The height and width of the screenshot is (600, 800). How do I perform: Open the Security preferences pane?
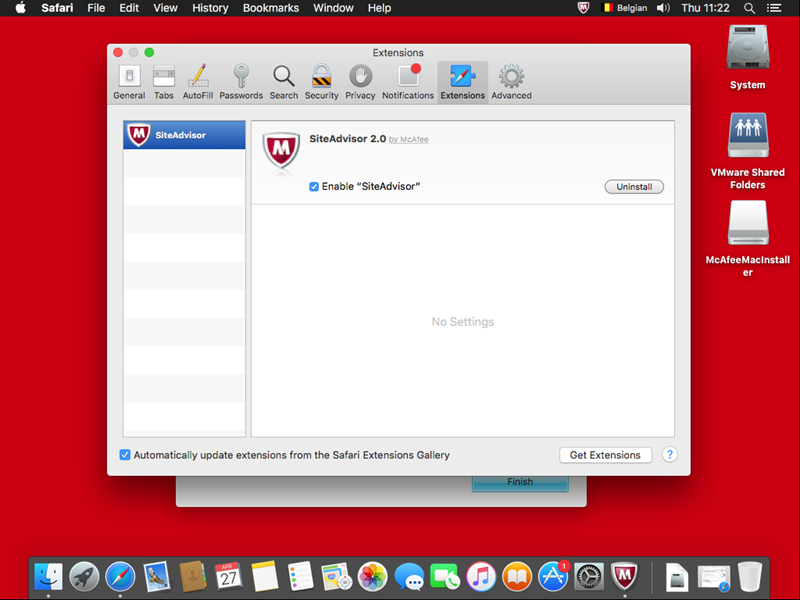[321, 82]
